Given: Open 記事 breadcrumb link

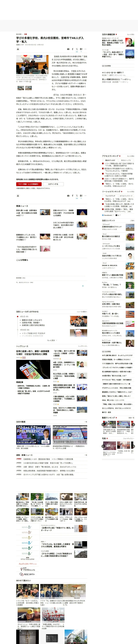Looking at the screenshot, I should [x=26, y=34].
